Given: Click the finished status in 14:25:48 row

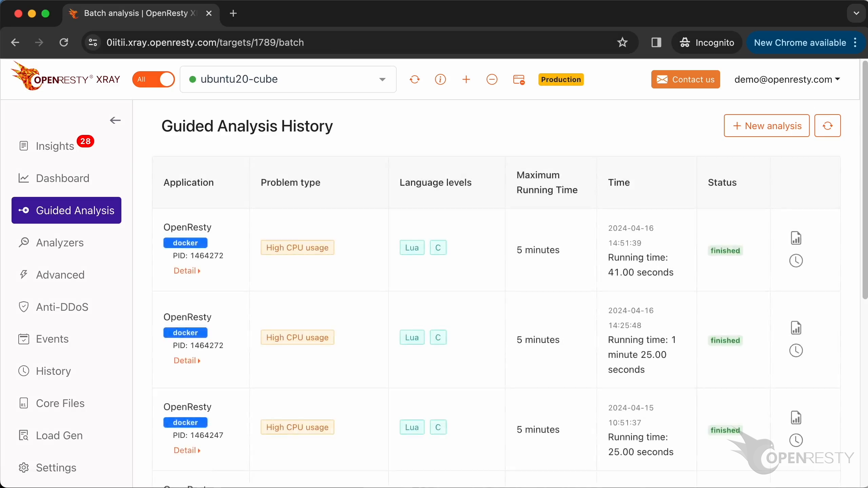Looking at the screenshot, I should tap(725, 340).
